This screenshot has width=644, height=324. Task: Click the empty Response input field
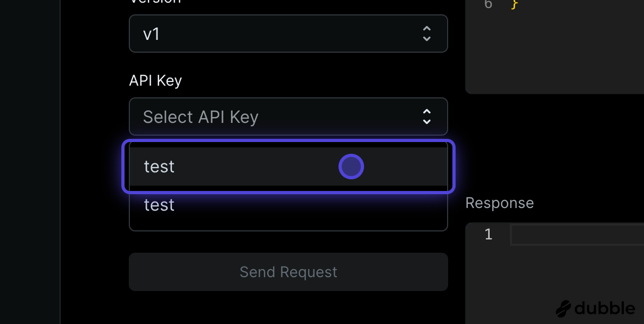[x=577, y=234]
